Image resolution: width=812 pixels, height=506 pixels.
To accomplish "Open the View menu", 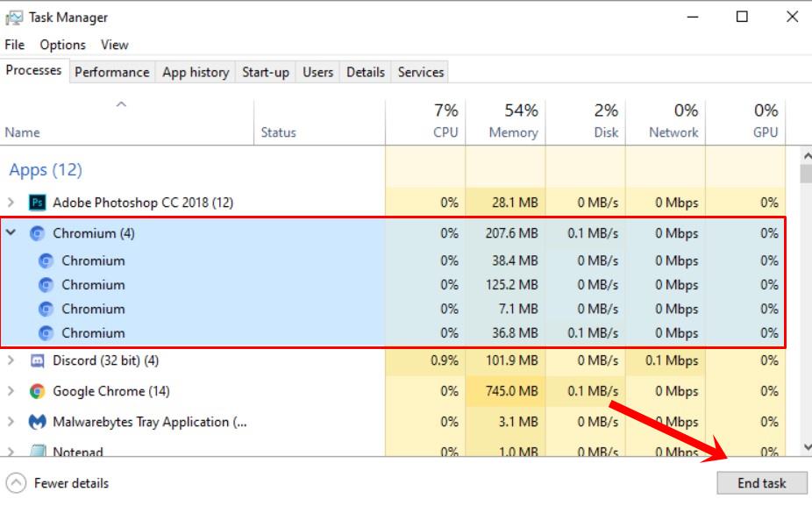I will [115, 45].
